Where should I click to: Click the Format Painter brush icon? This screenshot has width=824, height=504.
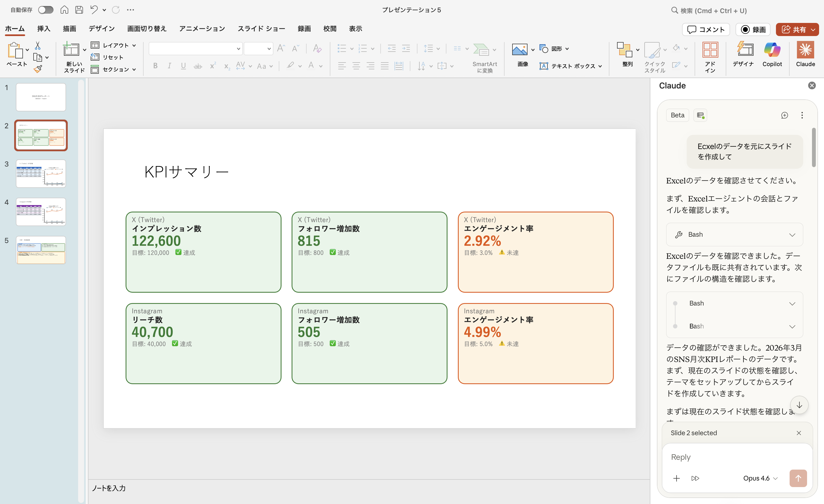coord(38,69)
